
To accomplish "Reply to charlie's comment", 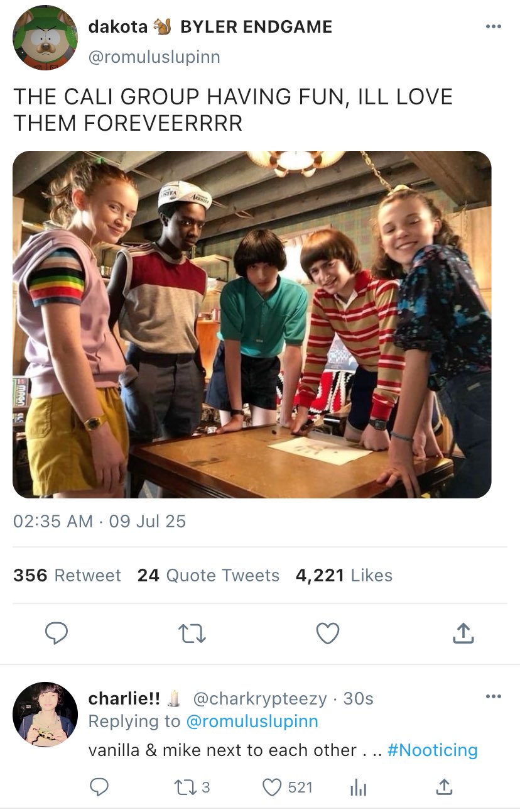I will click(x=99, y=786).
